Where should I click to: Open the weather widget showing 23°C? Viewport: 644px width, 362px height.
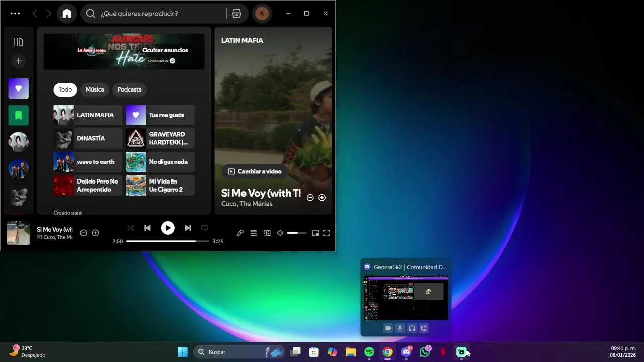pos(28,351)
